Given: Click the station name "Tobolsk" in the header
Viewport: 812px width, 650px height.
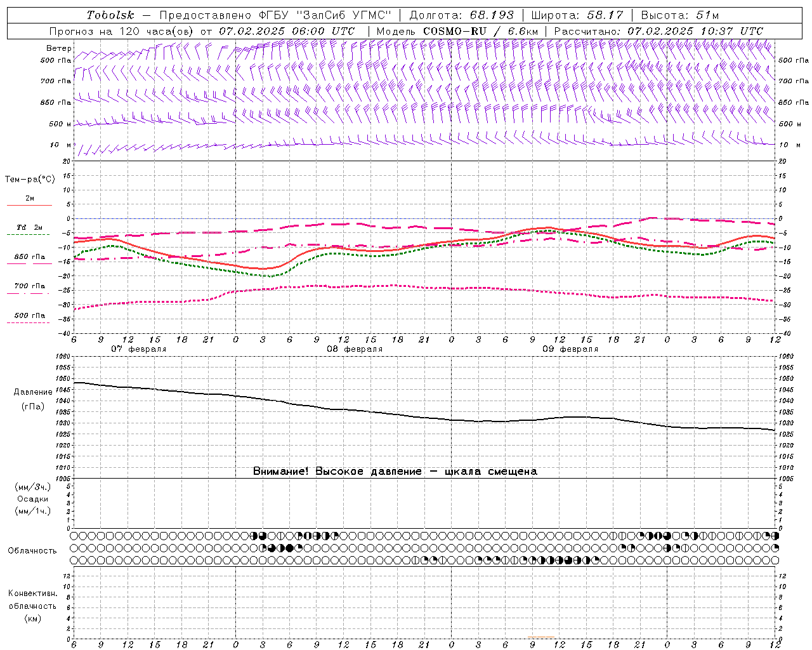Looking at the screenshot, I should pyautogui.click(x=110, y=15).
